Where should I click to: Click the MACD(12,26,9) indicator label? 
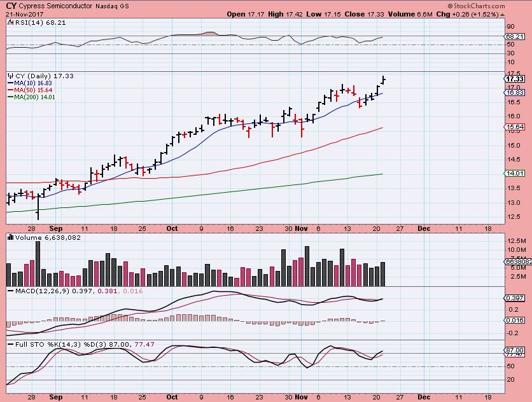[43, 291]
